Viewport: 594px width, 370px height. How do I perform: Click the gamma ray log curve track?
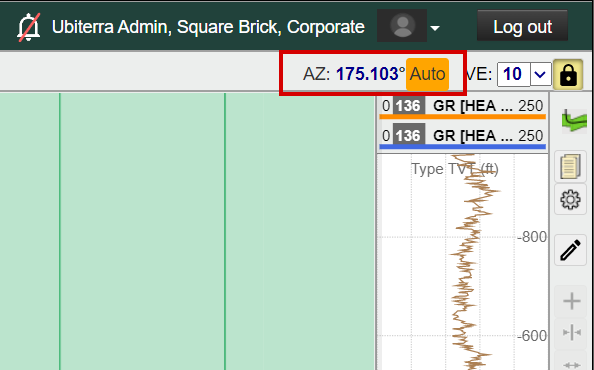(463, 262)
